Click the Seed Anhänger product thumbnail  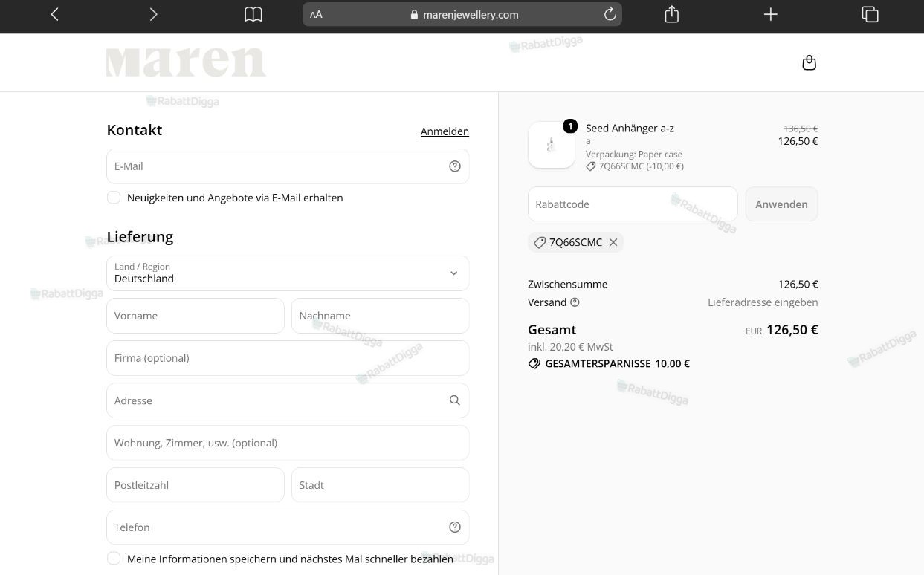(x=552, y=145)
